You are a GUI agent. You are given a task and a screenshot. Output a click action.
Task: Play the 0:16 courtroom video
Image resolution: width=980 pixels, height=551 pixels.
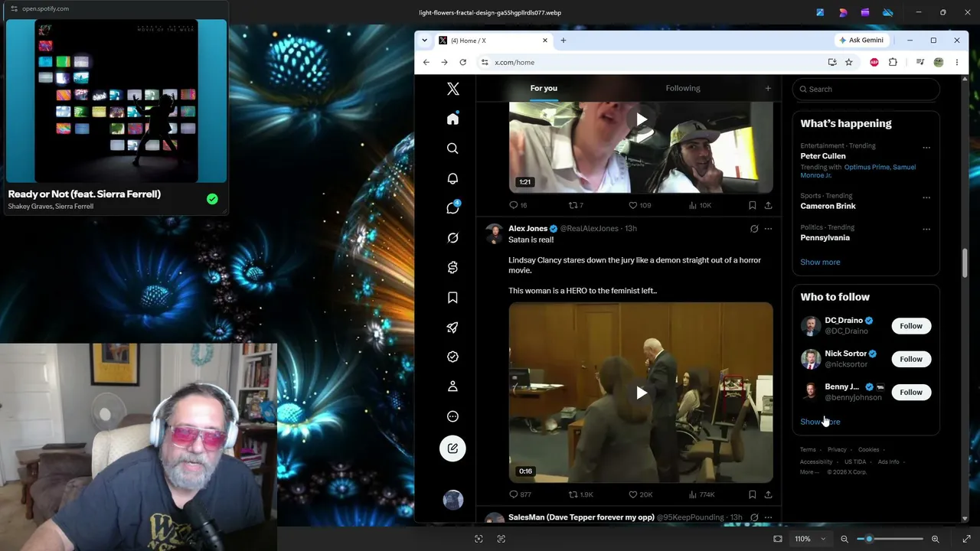coord(641,393)
